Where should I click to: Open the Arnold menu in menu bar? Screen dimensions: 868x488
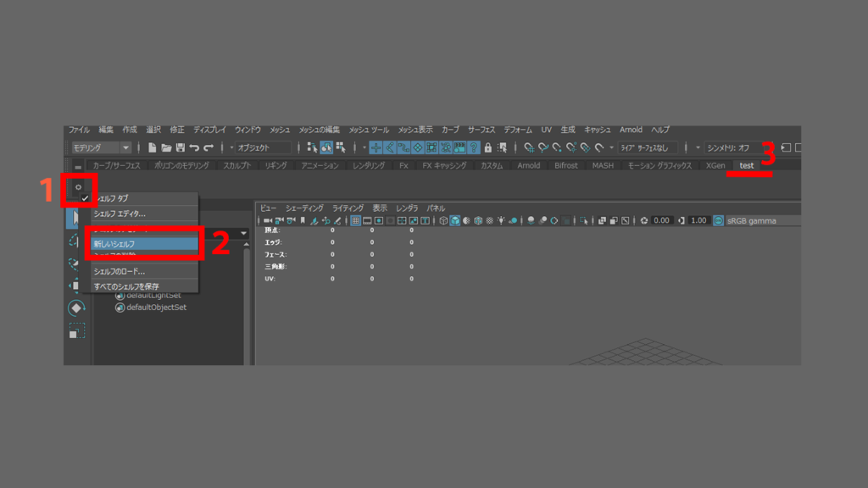pos(631,130)
